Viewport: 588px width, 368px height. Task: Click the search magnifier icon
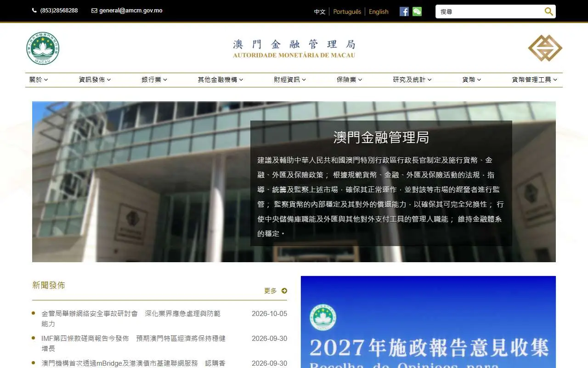click(548, 11)
